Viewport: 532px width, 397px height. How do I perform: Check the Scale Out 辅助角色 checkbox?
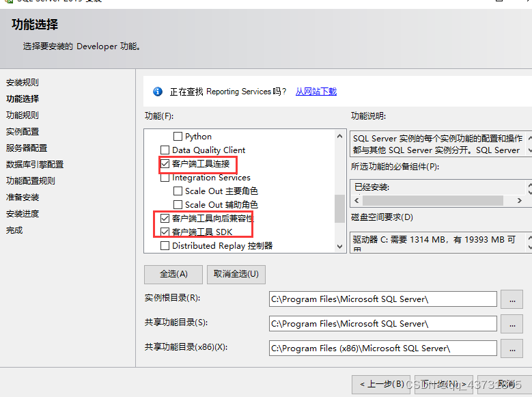pyautogui.click(x=178, y=204)
